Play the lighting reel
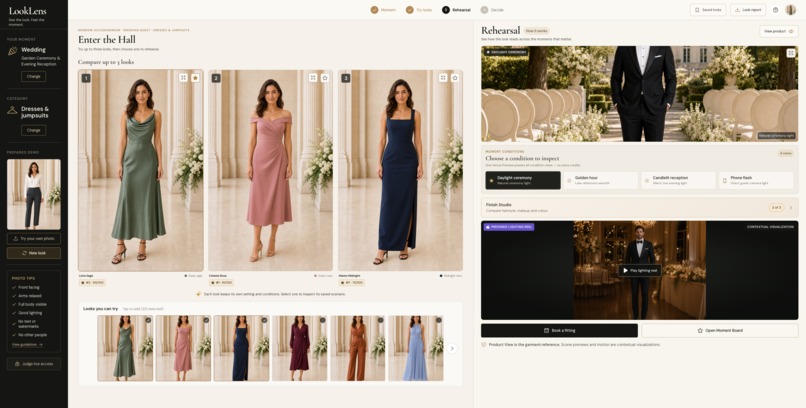This screenshot has height=408, width=806. (x=639, y=270)
